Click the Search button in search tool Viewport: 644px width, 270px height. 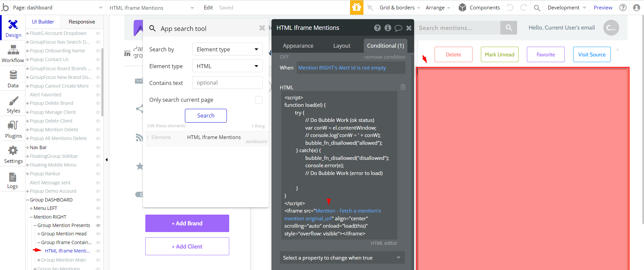tap(206, 116)
